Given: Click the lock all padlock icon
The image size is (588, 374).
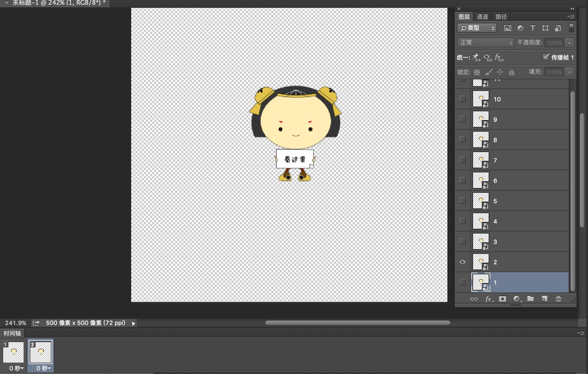Looking at the screenshot, I should [511, 72].
